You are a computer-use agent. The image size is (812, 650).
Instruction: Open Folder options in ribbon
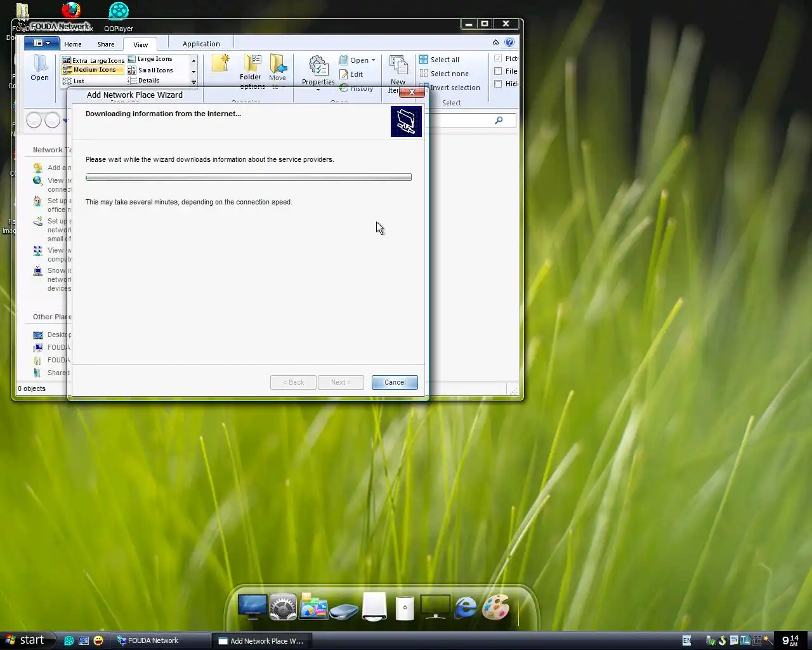[x=251, y=71]
